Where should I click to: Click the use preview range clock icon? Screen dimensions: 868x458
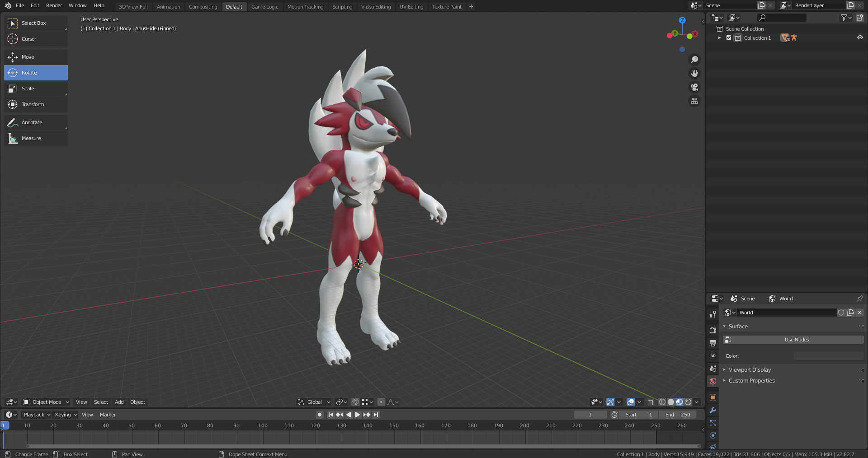[614, 415]
